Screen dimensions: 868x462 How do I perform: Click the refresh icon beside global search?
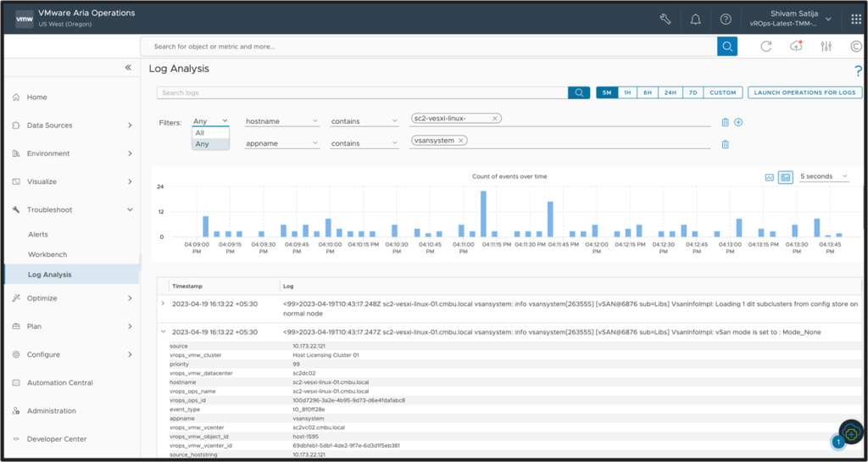point(766,47)
